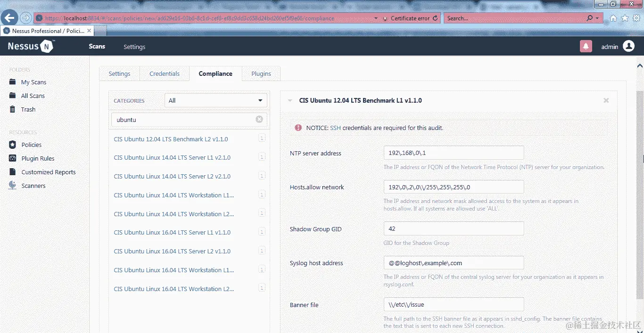Viewport: 644px width, 333px height.
Task: Open the search provider dropdown arrow
Action: pos(597,18)
